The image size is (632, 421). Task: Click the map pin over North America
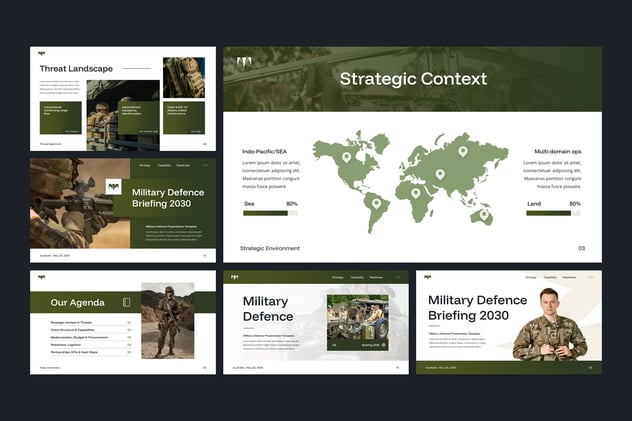[347, 157]
